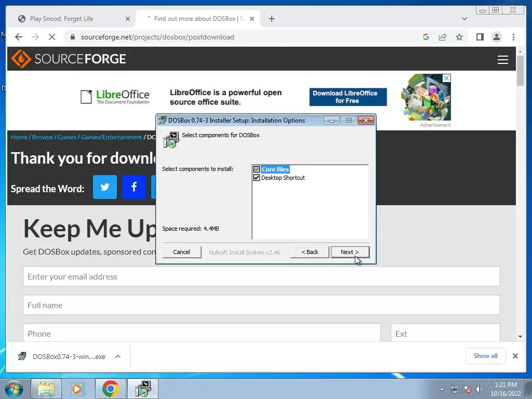This screenshot has width=532, height=399.
Task: Open Chrome three-dot menu
Action: pyautogui.click(x=514, y=37)
